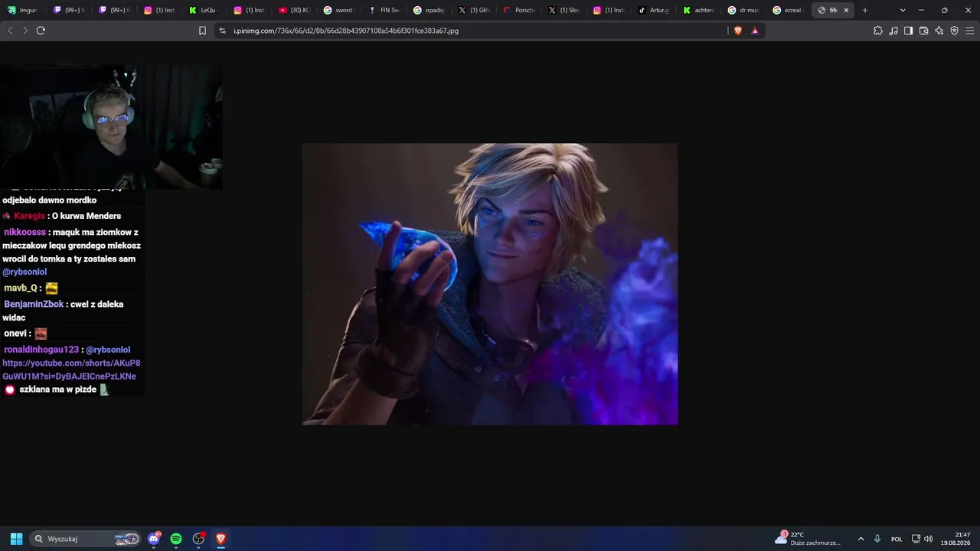The height and width of the screenshot is (551, 980).
Task: Close the active 66d tab
Action: pyautogui.click(x=846, y=10)
